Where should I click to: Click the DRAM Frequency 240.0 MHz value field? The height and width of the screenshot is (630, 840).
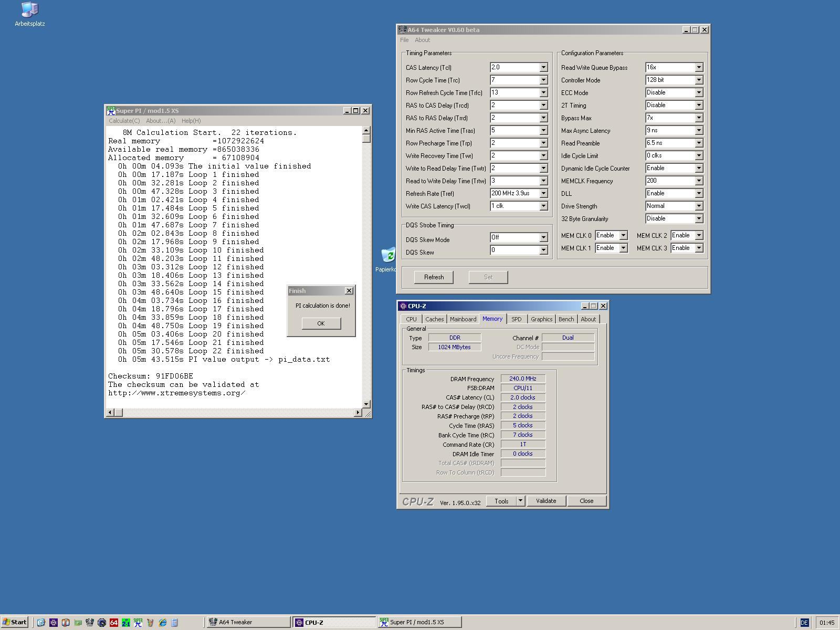pyautogui.click(x=523, y=379)
